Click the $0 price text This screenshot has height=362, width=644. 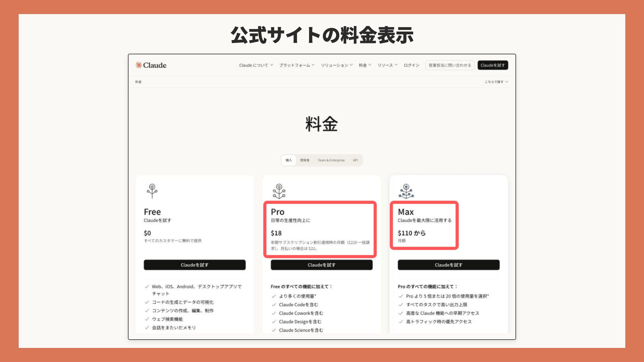pos(147,233)
